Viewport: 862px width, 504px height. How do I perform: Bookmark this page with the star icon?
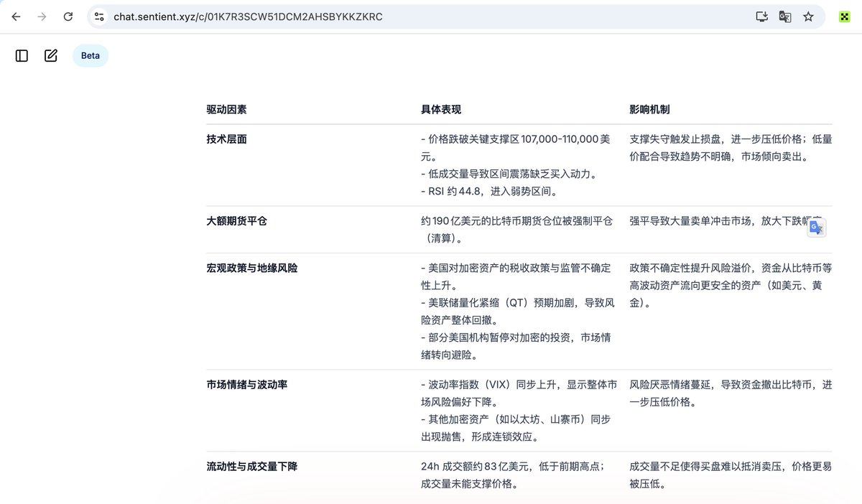coord(808,17)
